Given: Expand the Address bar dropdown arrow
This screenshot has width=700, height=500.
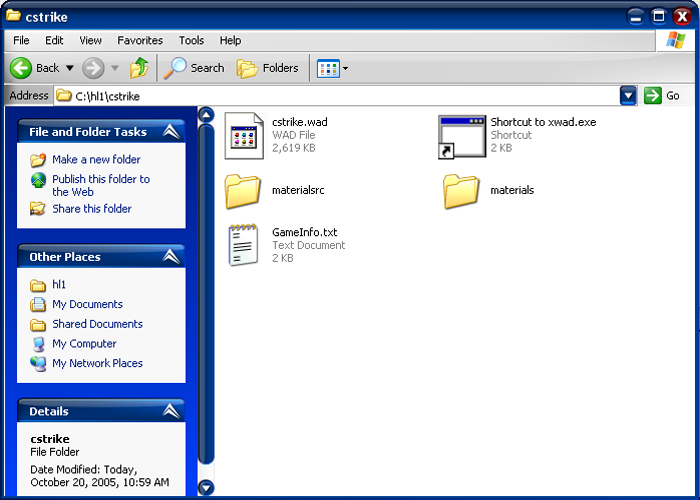Looking at the screenshot, I should tap(628, 96).
